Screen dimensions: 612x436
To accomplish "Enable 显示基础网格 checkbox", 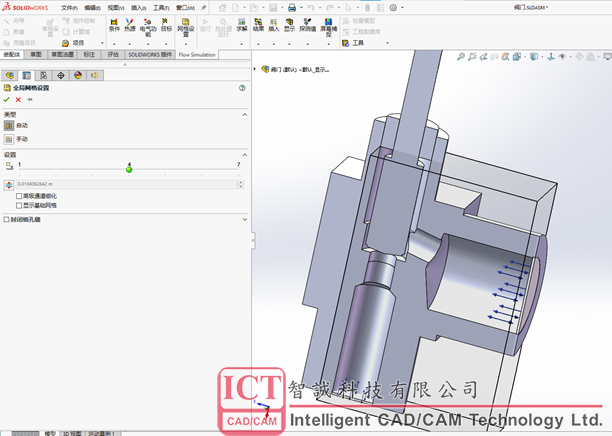I will (19, 205).
